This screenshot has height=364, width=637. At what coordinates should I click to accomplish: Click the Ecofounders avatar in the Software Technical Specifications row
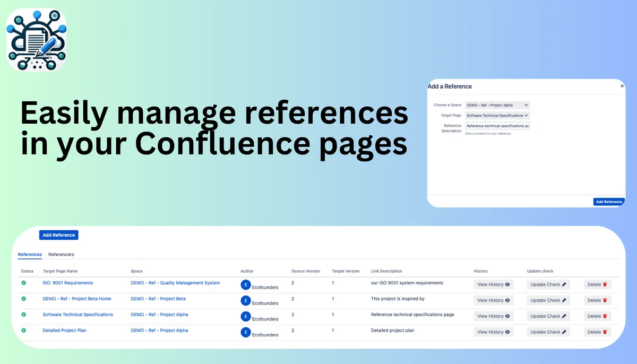[245, 316]
